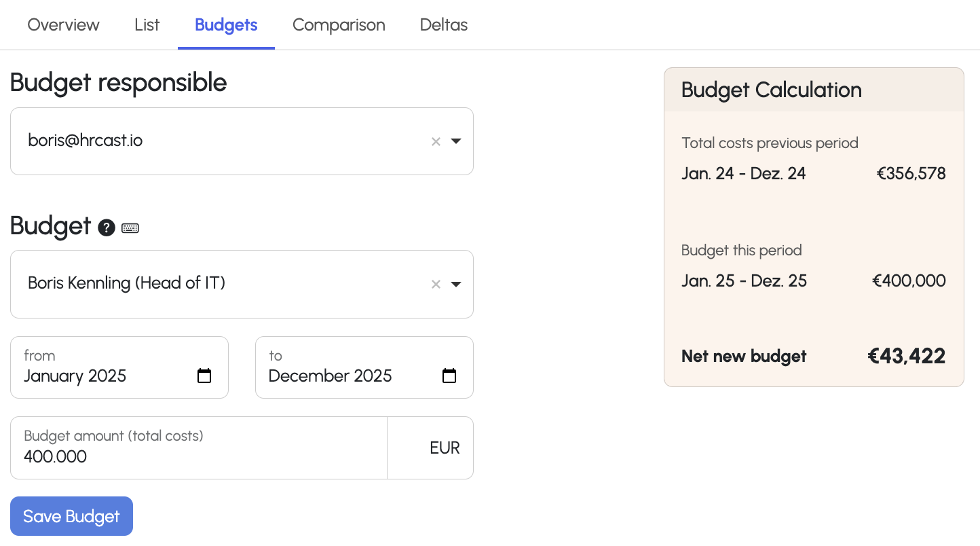The height and width of the screenshot is (546, 980).
Task: Switch to the Overview tab
Action: (x=63, y=25)
